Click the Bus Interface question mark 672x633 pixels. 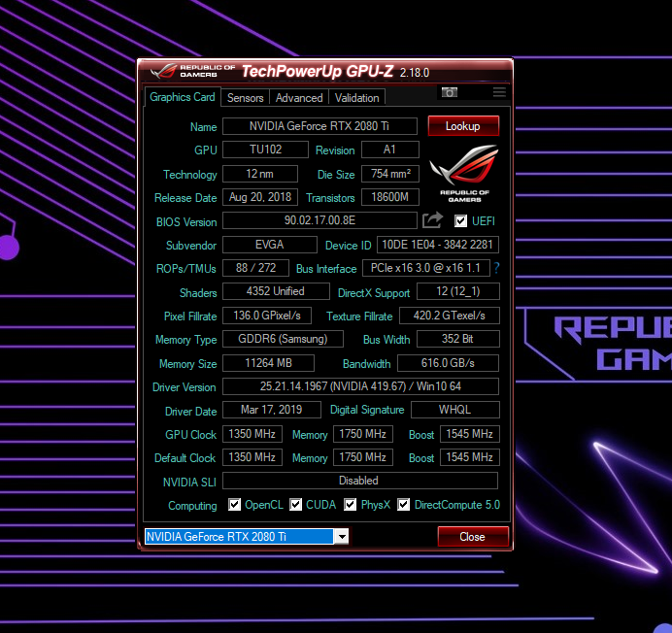[496, 268]
